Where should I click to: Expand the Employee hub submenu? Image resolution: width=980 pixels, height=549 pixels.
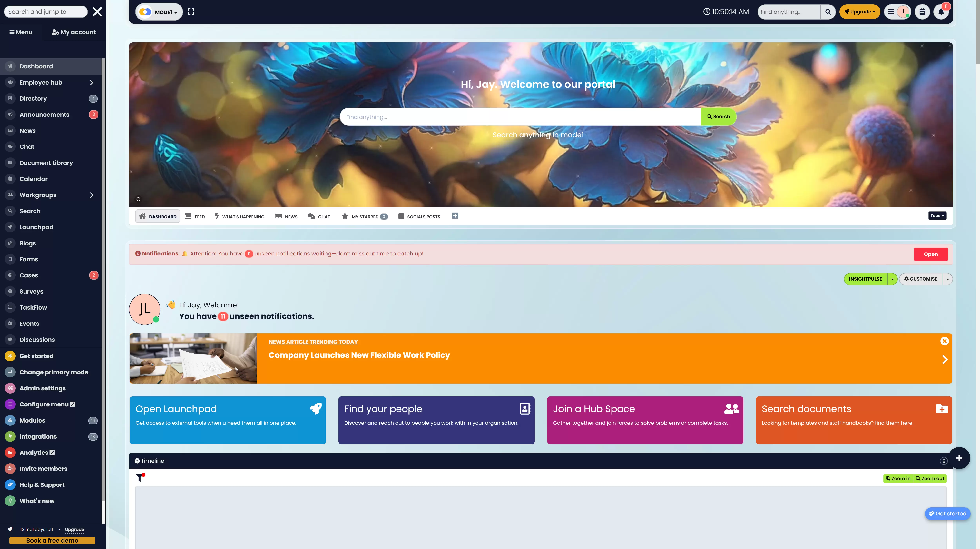91,83
